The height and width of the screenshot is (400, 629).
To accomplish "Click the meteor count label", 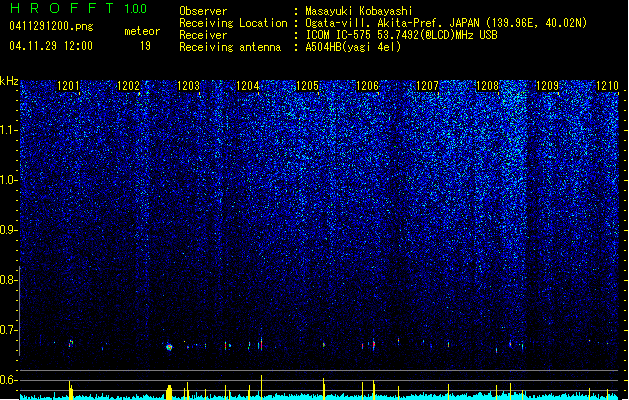I will (x=142, y=31).
